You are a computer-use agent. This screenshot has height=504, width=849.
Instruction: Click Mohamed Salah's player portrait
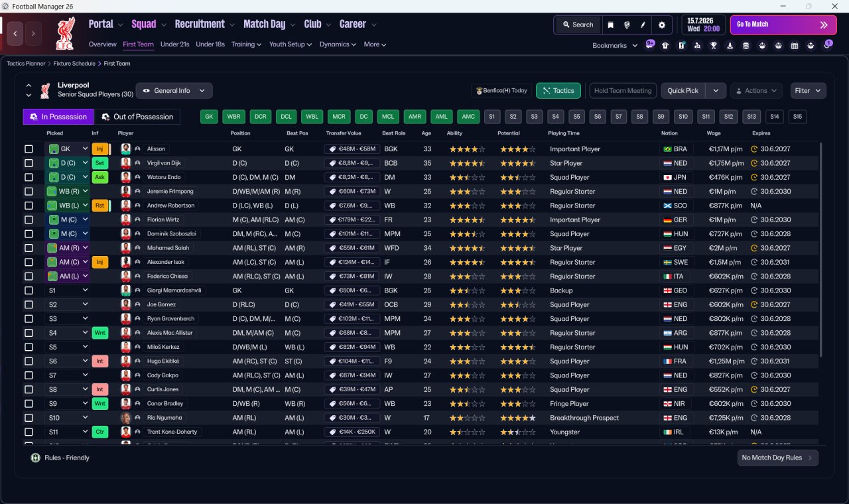click(x=125, y=248)
